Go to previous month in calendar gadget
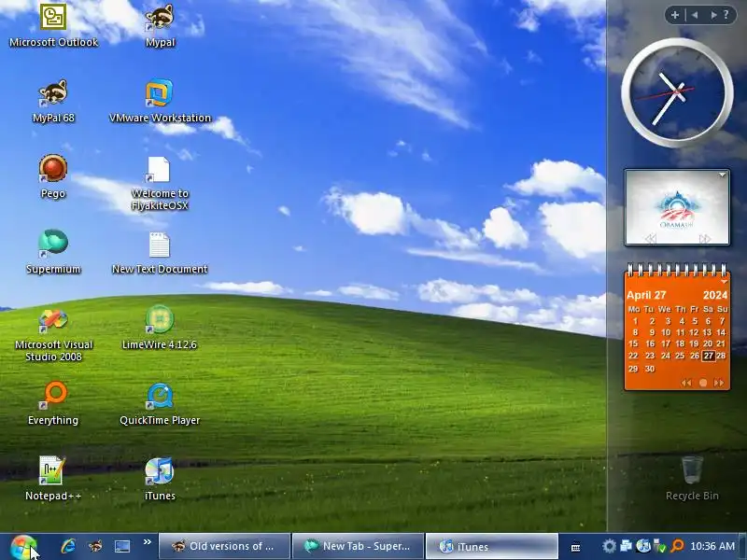 (686, 383)
